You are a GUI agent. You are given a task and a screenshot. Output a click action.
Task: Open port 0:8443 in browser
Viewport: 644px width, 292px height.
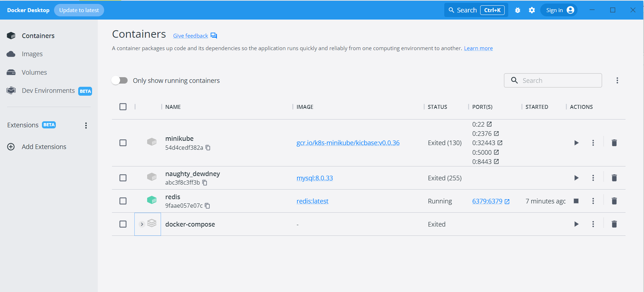(496, 161)
